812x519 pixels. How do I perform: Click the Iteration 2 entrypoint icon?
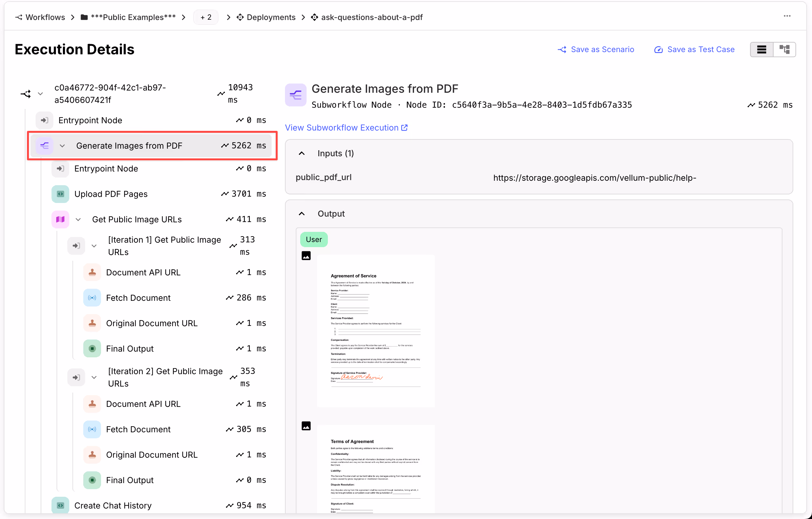click(76, 377)
